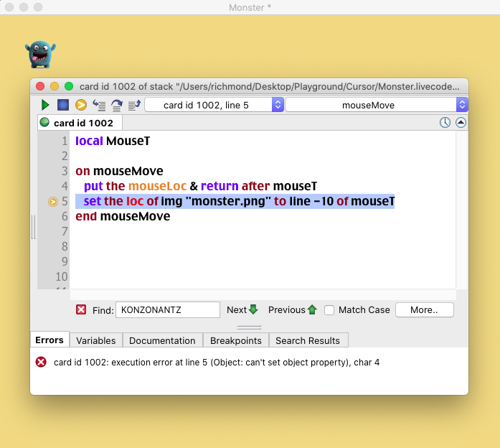Open the 'card id 1002, line 5' dropdown
This screenshot has height=448, width=500.
tap(214, 105)
